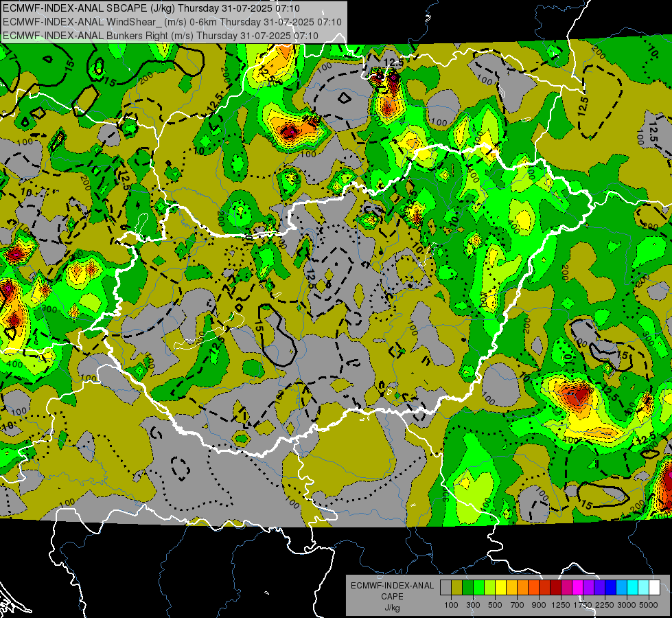The image size is (672, 618).
Task: Click the white swatch at legend end
Action: pos(654,588)
